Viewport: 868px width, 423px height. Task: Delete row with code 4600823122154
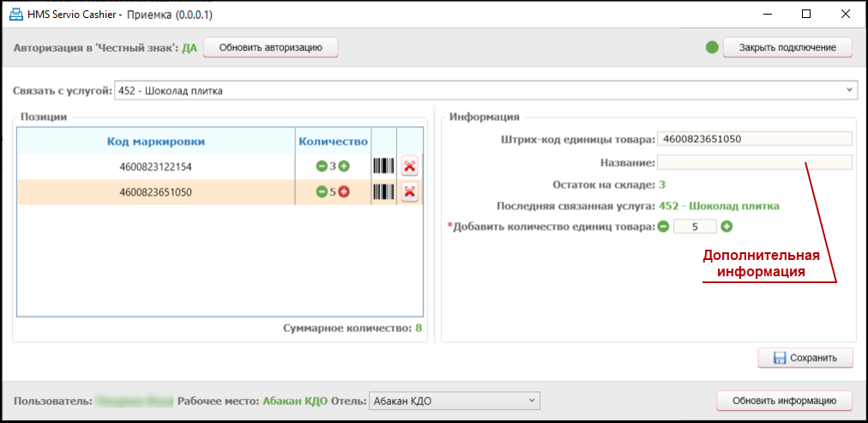(410, 166)
